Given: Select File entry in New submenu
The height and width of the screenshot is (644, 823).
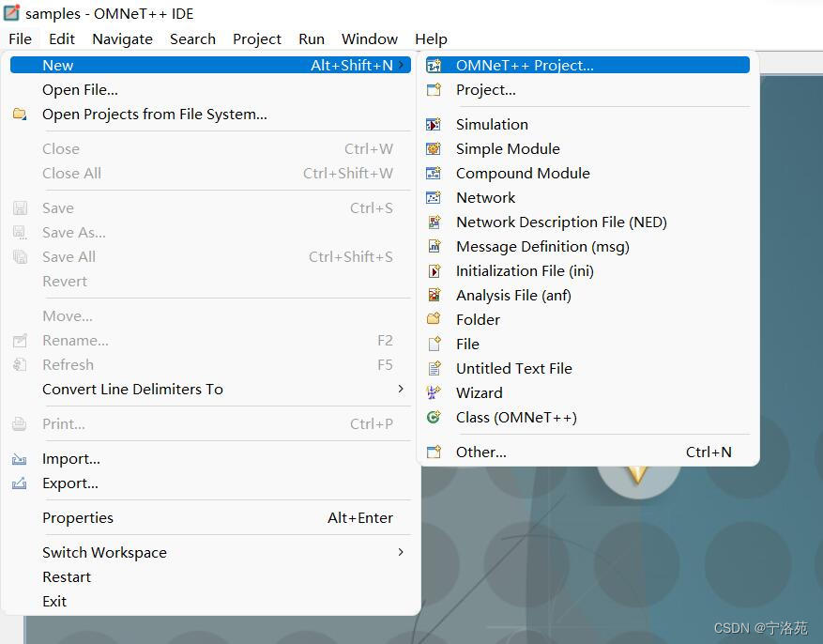Looking at the screenshot, I should pos(587,345).
